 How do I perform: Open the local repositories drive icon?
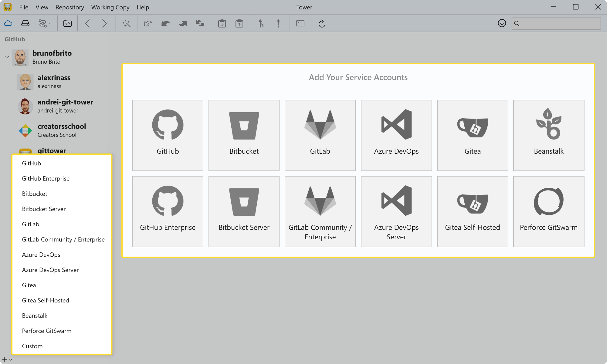(x=25, y=23)
